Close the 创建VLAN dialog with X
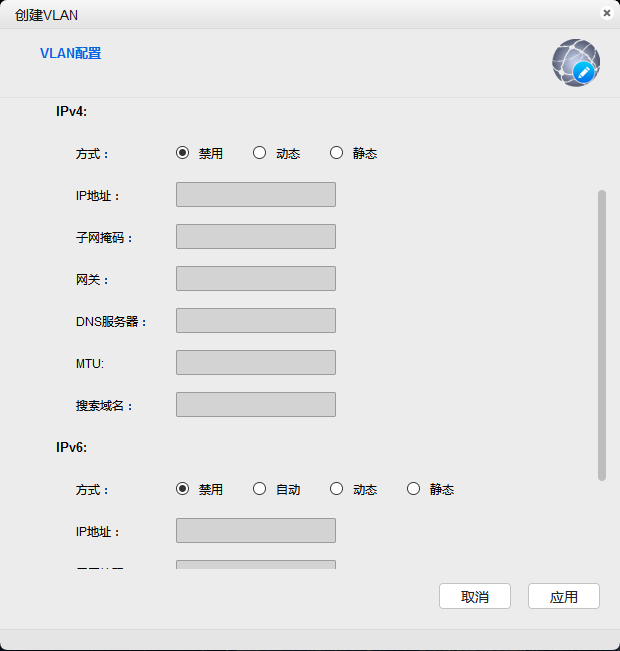 606,13
